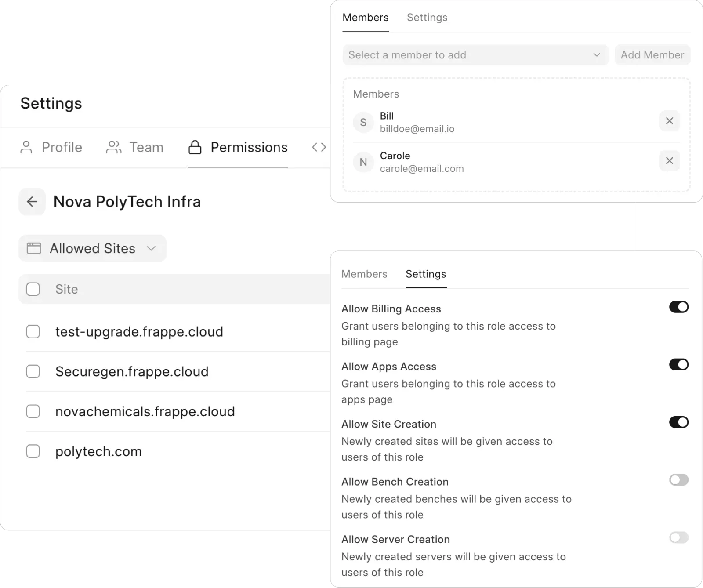Check the box for test-upgrade.frappe.cloud

(x=33, y=332)
